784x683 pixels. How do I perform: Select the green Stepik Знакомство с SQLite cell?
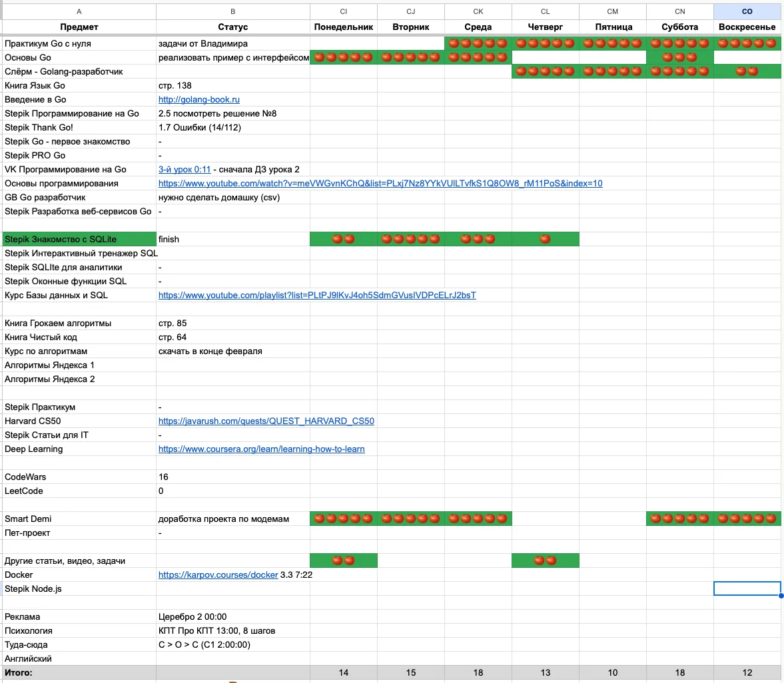(x=79, y=239)
